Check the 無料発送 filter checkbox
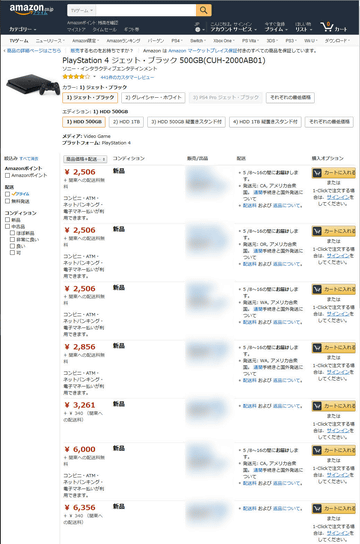The image size is (360, 544). pyautogui.click(x=7, y=201)
